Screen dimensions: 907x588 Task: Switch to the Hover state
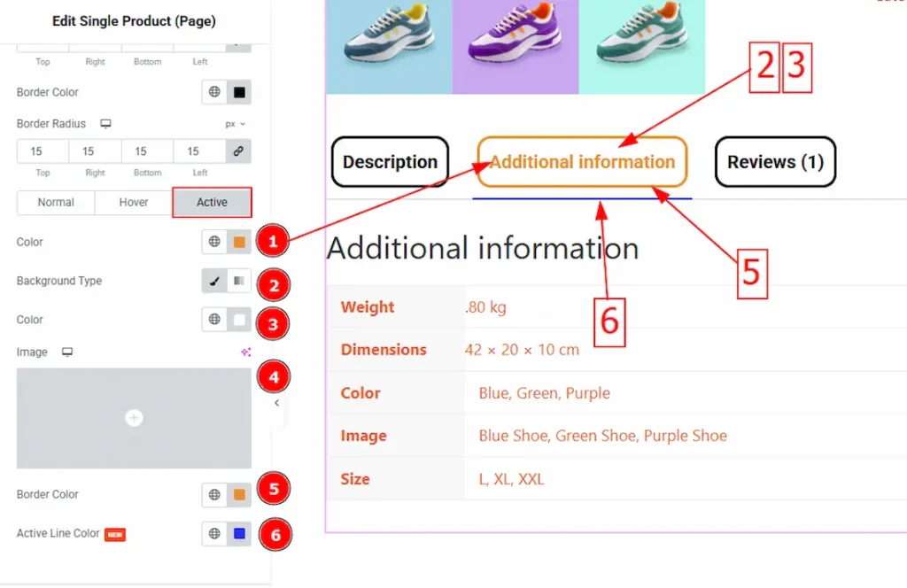(x=134, y=203)
